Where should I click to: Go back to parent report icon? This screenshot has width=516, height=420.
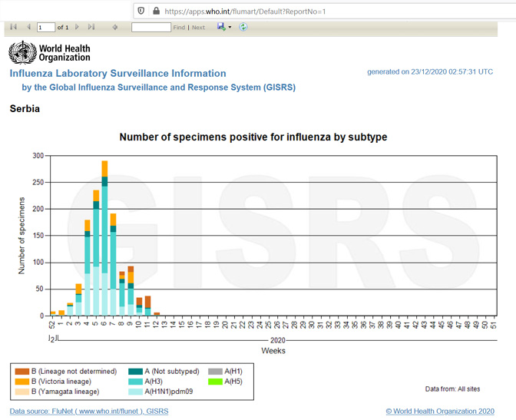(x=115, y=27)
